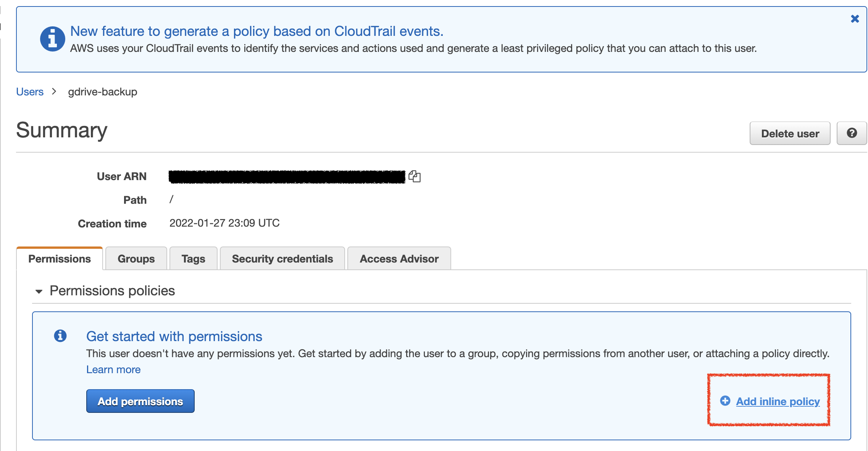868x451 pixels.
Task: Select the redacted User ARN value
Action: pos(287,177)
